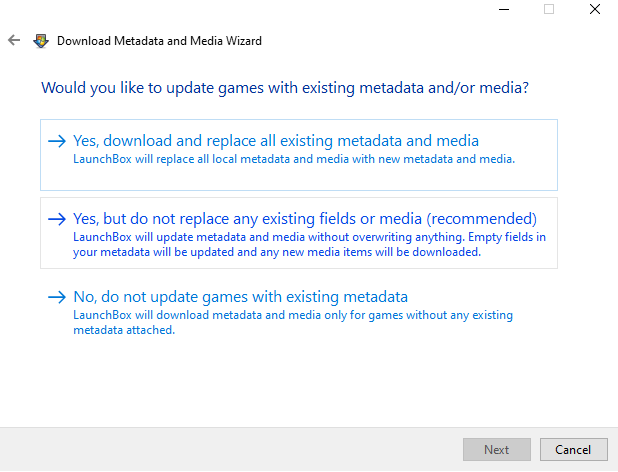Screen dimensions: 618x472
Task: Click the LaunchBox wizard shield icon
Action: tap(41, 41)
